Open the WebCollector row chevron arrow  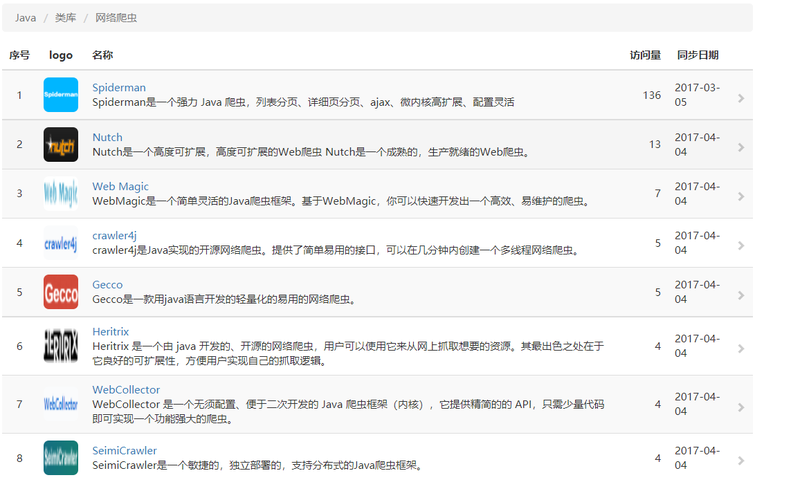(x=741, y=407)
